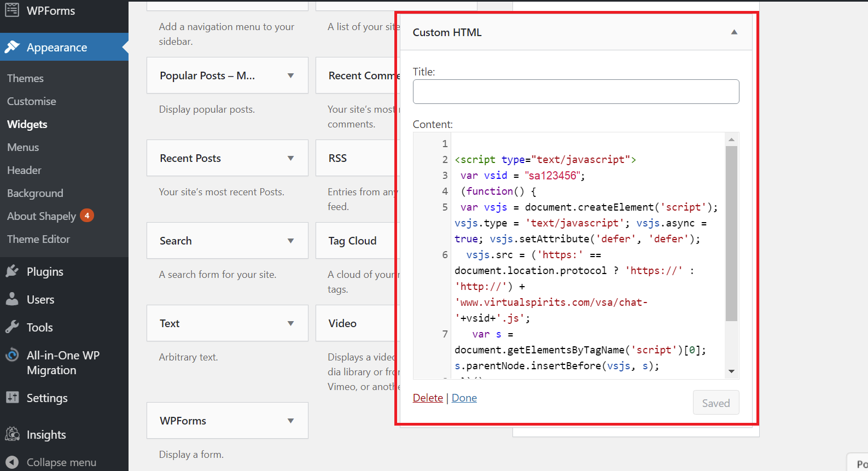The image size is (868, 471).
Task: Click Collapse menu label
Action: 61,462
